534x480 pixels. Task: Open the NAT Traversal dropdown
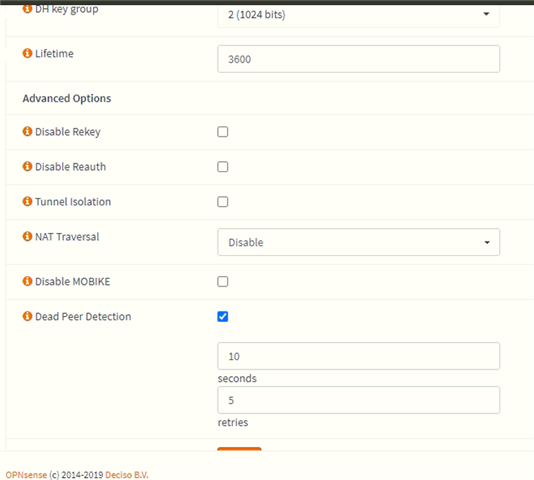[359, 242]
